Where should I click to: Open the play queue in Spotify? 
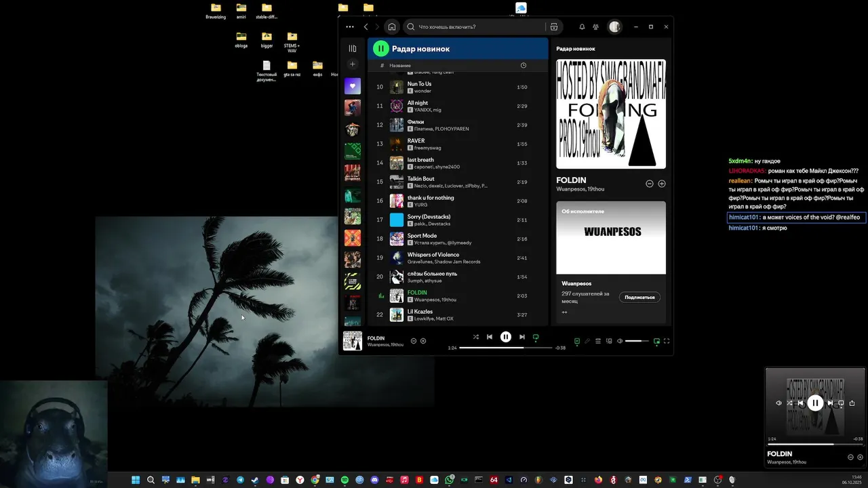(598, 341)
